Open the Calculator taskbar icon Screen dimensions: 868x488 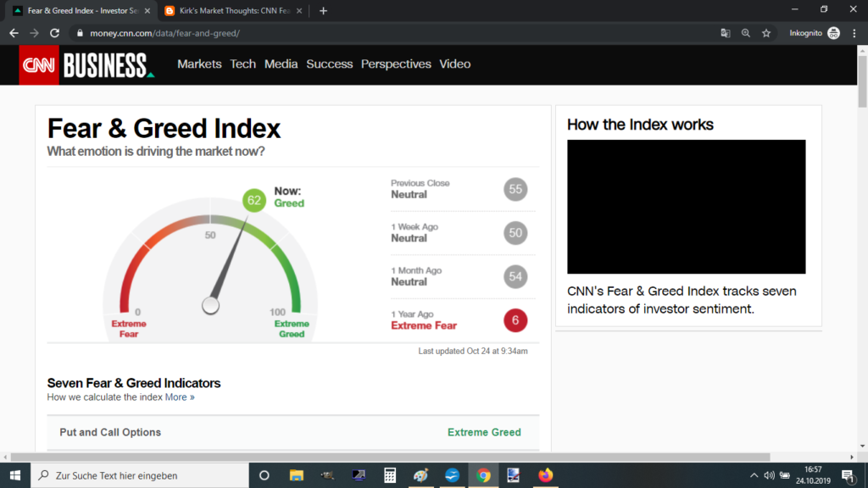[390, 475]
